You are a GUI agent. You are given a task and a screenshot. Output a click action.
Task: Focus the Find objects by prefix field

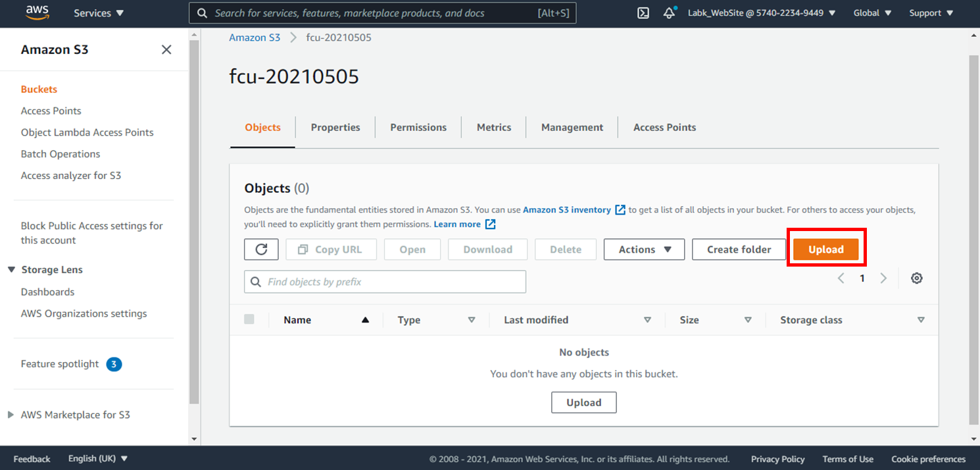[x=385, y=282]
